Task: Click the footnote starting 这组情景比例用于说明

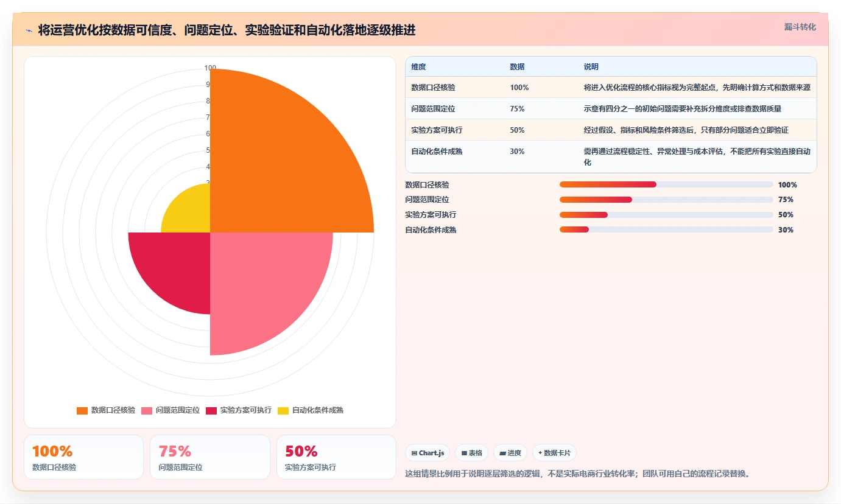Action: 577,474
